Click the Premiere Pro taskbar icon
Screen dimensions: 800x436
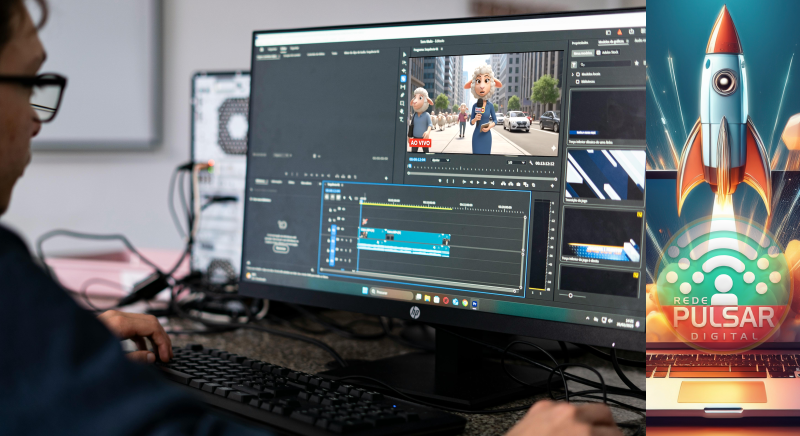pos(474,304)
